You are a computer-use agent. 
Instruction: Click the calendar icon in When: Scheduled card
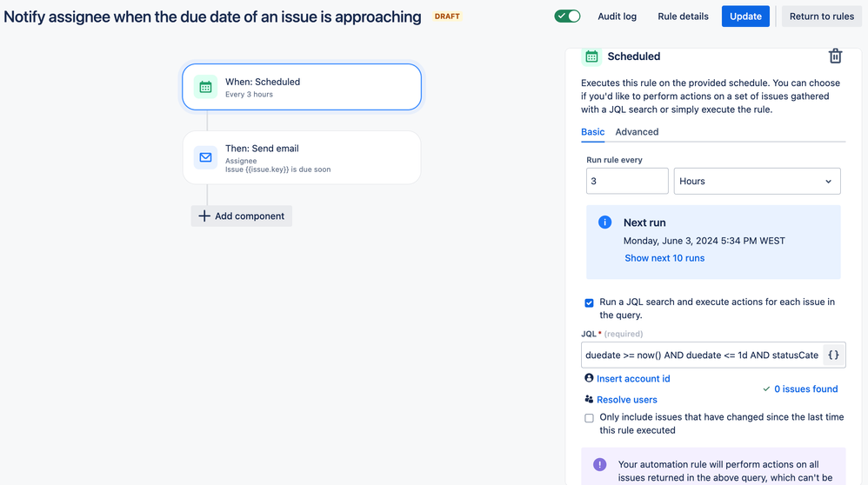click(205, 87)
